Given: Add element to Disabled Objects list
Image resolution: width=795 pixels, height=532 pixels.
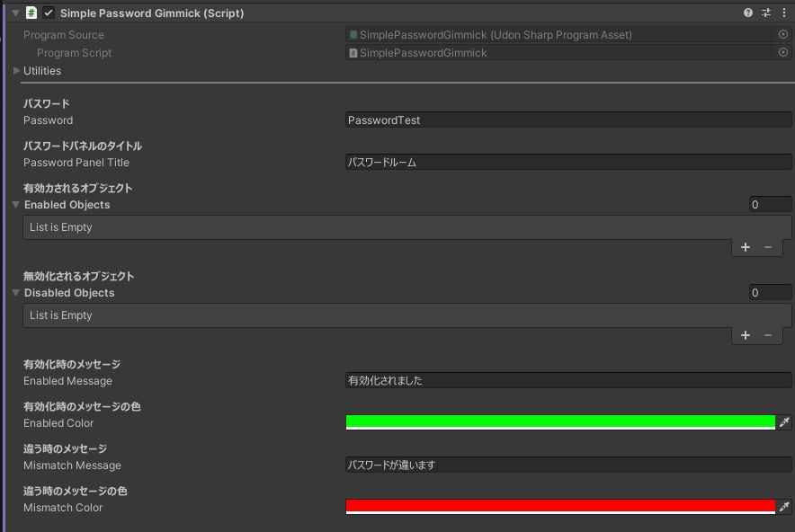Looking at the screenshot, I should pyautogui.click(x=746, y=335).
